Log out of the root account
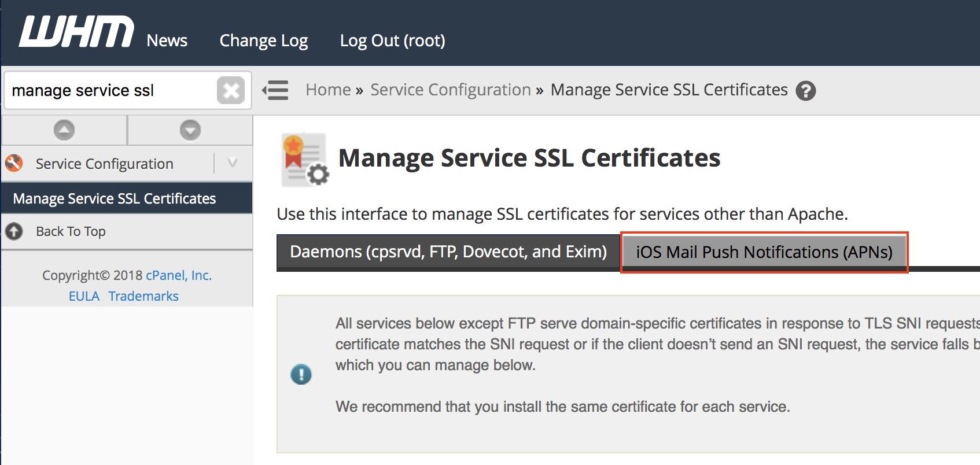The height and width of the screenshot is (465, 980). pyautogui.click(x=392, y=40)
